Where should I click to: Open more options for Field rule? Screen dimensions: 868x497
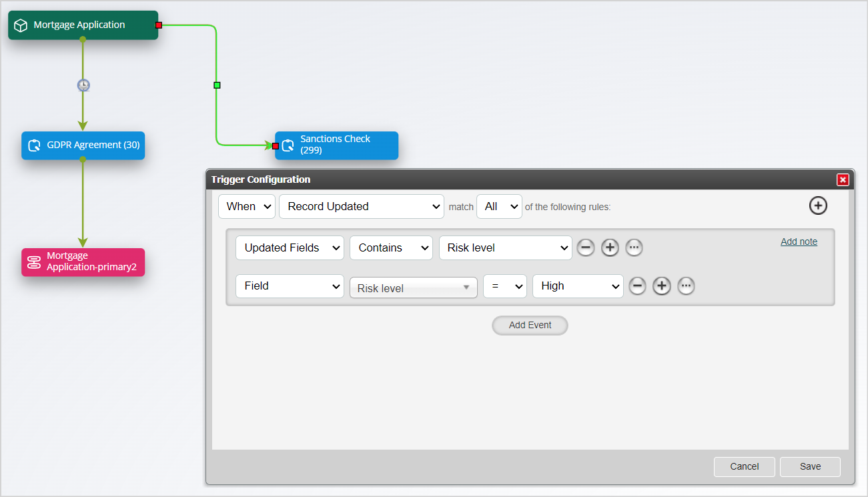[x=686, y=286]
